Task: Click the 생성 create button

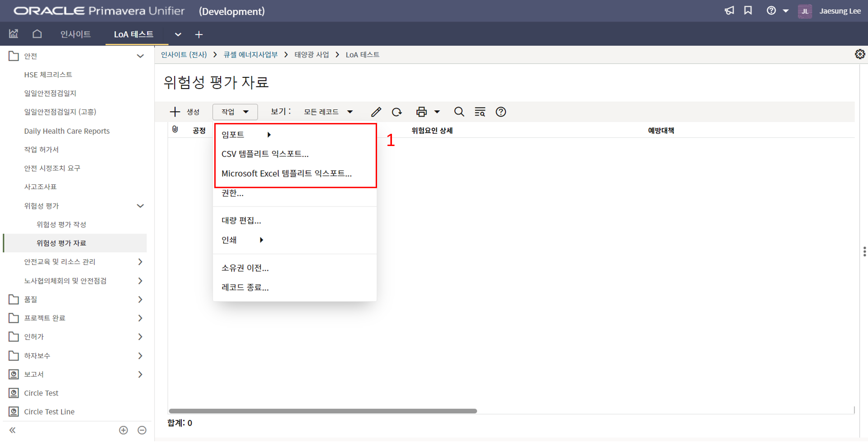Action: (x=184, y=112)
